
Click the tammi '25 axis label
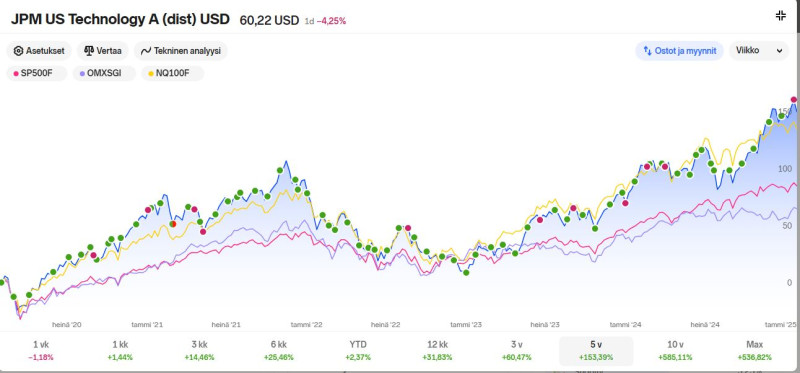coord(781,325)
